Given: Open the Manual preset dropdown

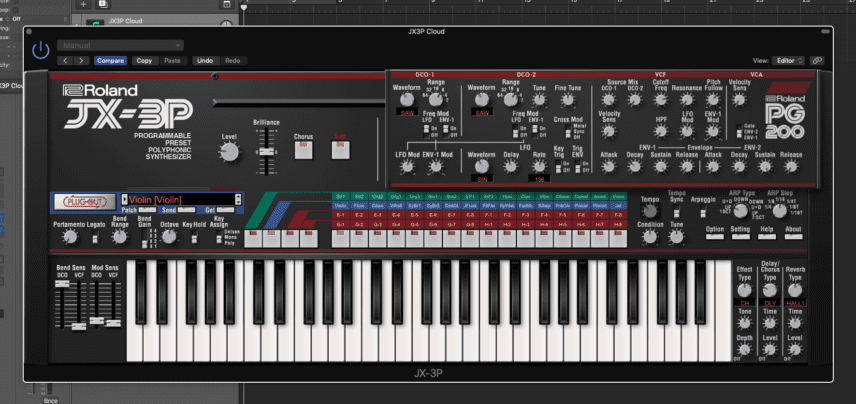Looking at the screenshot, I should point(120,45).
